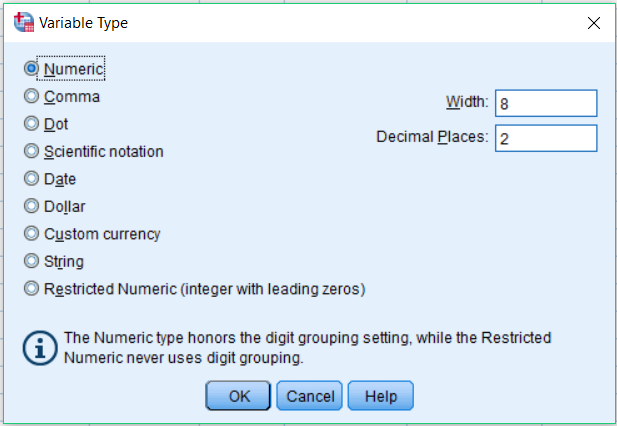Choose Restricted Numeric with leading zeros
This screenshot has height=426, width=617.
pos(31,289)
